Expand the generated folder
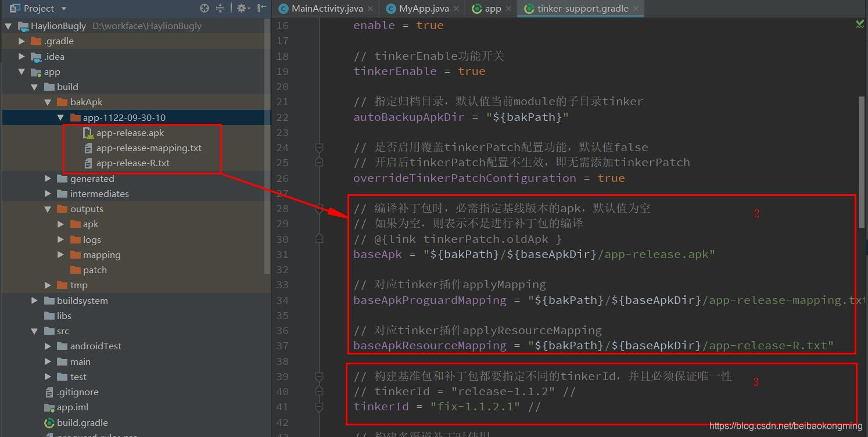Viewport: 868px width, 437px height. 48,178
